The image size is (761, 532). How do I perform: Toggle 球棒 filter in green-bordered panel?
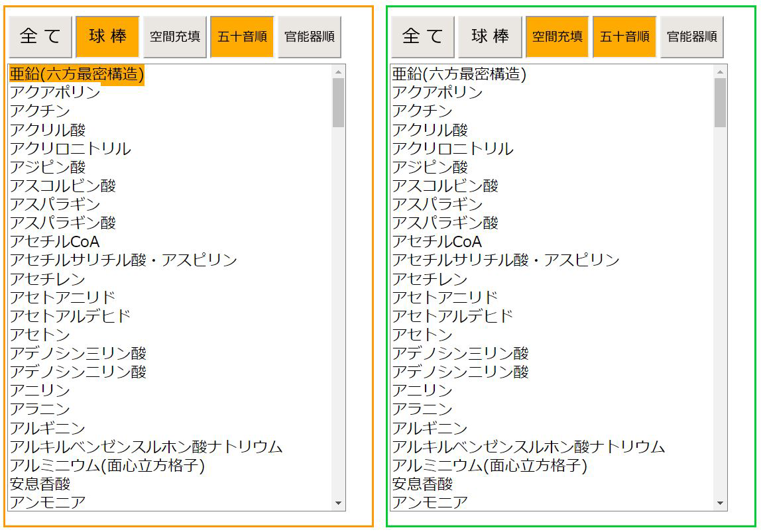click(x=490, y=36)
